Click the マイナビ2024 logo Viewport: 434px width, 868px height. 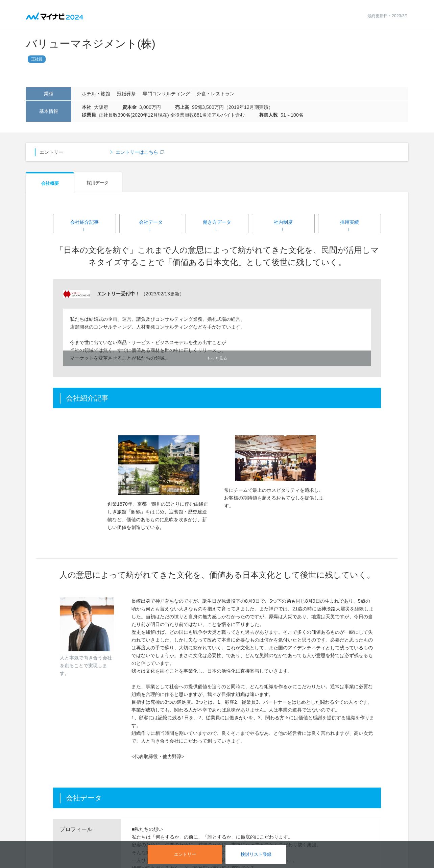pos(55,17)
